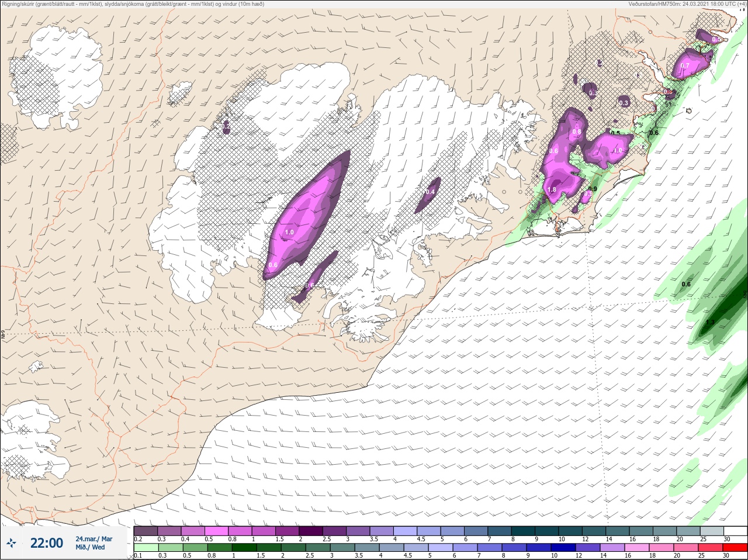748x560 pixels.
Task: Select upper legend swatch between 8 and 9
Action: [x=524, y=531]
